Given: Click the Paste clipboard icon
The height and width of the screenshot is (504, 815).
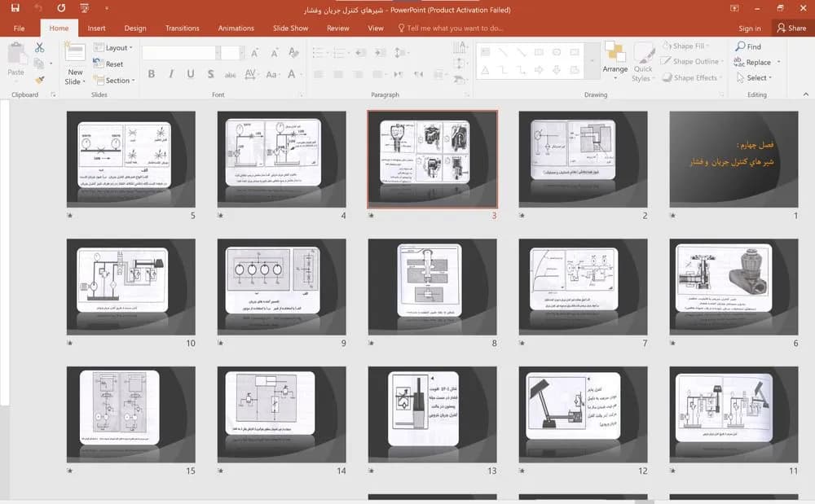Looking at the screenshot, I should (16, 54).
